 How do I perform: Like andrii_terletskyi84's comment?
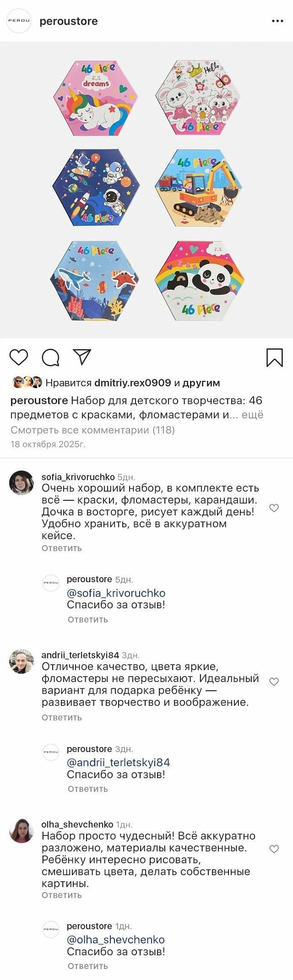coord(274,682)
